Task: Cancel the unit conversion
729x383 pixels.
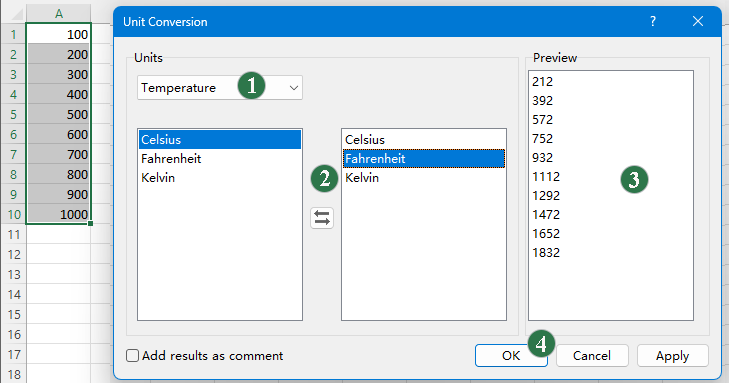Action: point(591,356)
